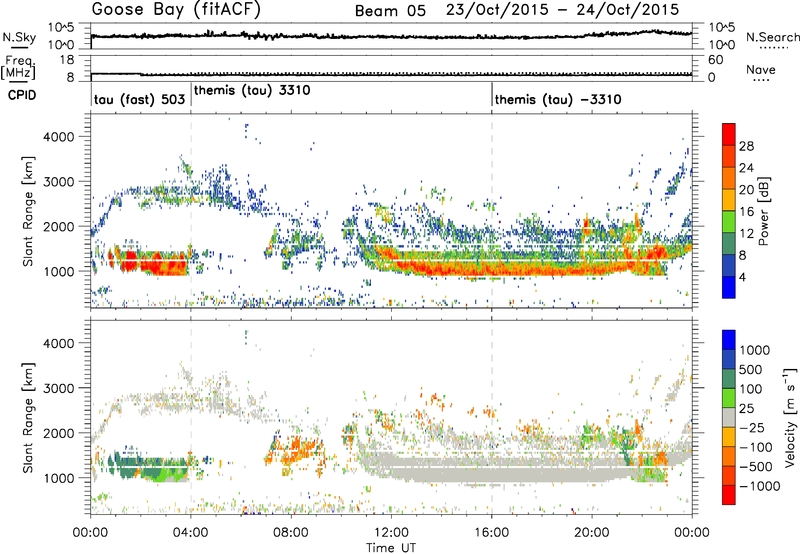The image size is (800, 554).
Task: Click the 'Goose Bay (fitACF)' title text
Action: (x=176, y=10)
